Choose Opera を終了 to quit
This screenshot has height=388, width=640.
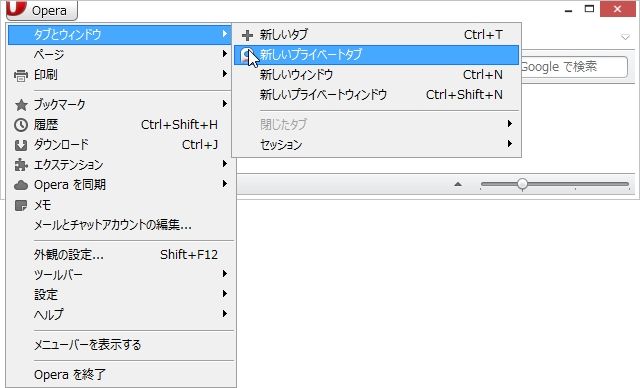[x=120, y=375]
